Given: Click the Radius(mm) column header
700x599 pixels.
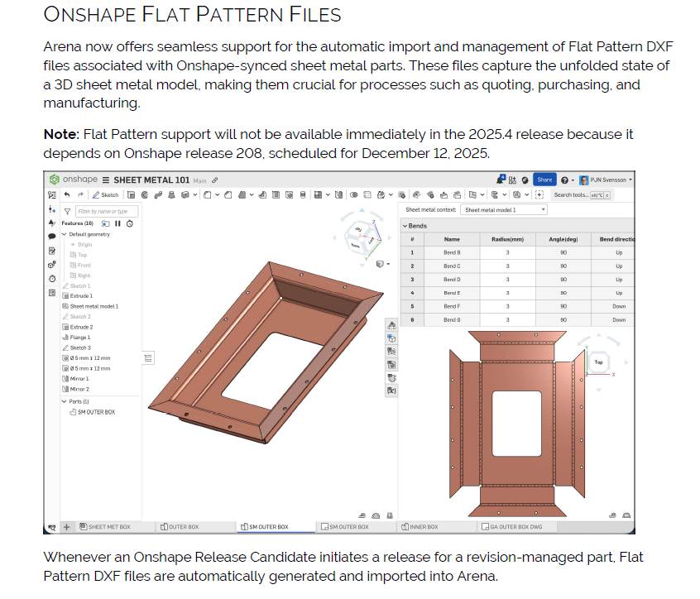Looking at the screenshot, I should (507, 239).
